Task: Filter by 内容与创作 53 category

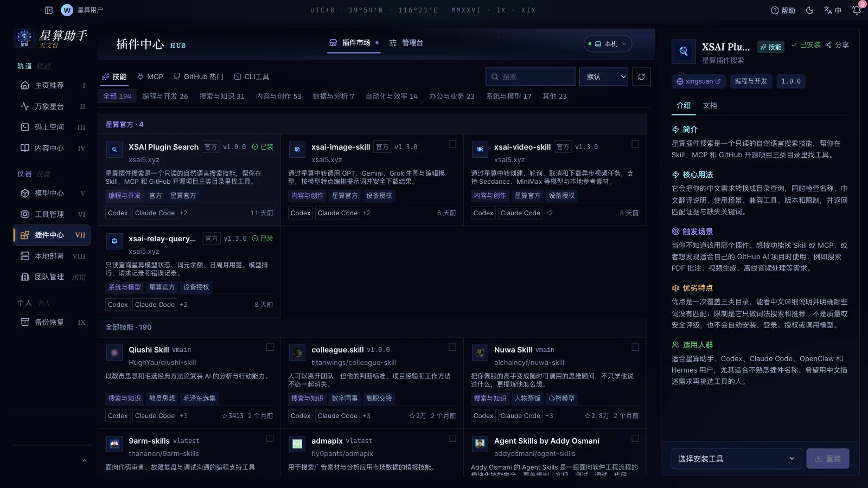Action: [278, 97]
